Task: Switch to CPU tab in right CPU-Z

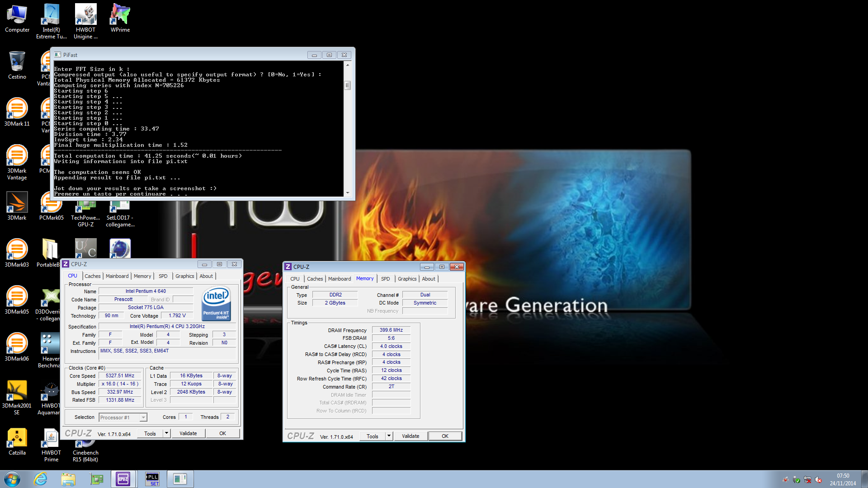Action: 295,279
